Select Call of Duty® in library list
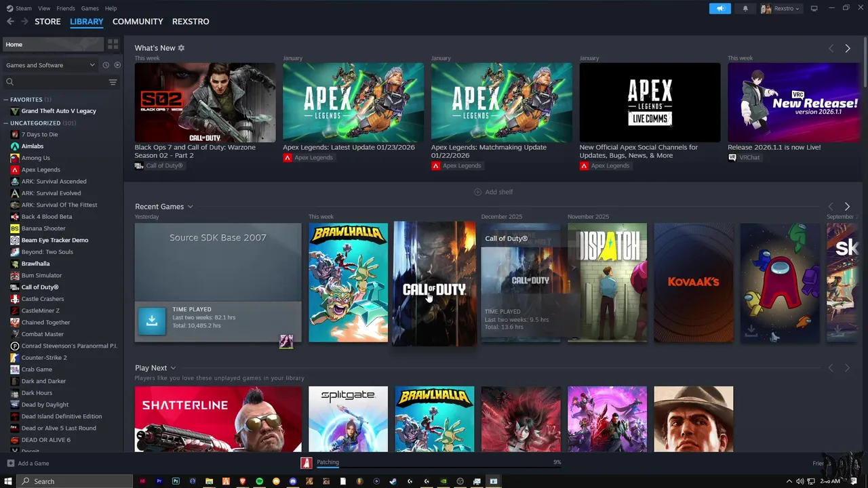This screenshot has width=868, height=488. tap(39, 287)
